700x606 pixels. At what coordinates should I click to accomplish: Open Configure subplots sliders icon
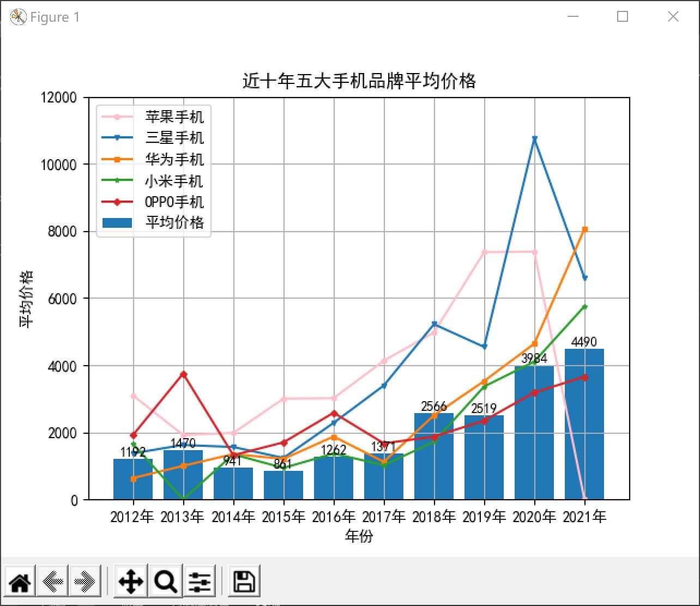(x=200, y=581)
